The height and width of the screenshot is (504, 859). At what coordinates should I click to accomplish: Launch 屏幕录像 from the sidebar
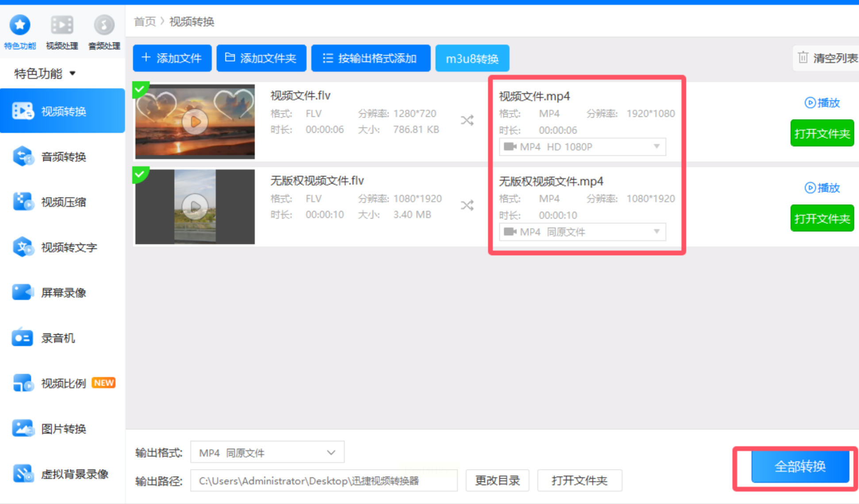click(63, 293)
